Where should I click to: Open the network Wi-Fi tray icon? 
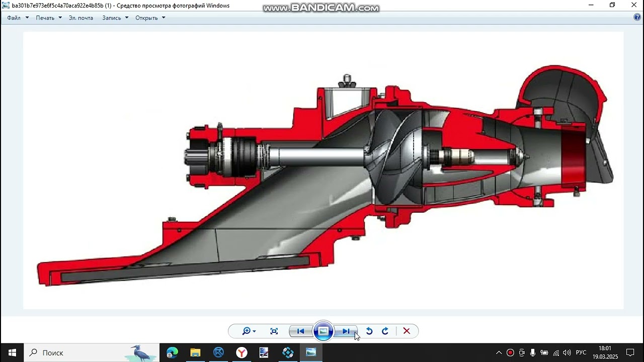[556, 352]
